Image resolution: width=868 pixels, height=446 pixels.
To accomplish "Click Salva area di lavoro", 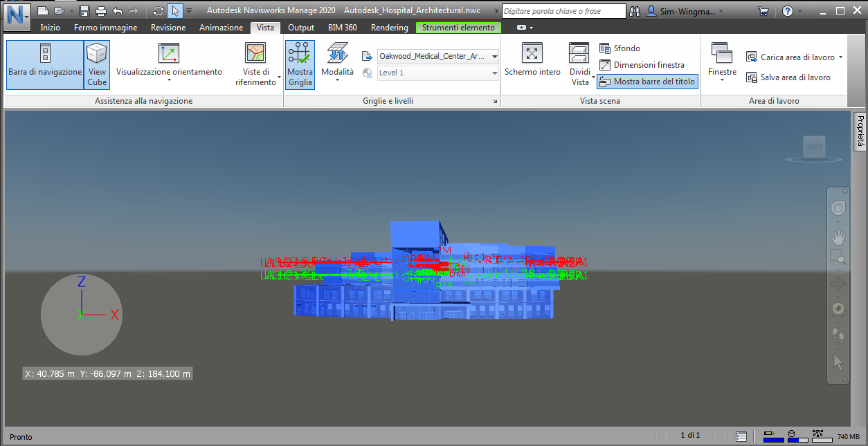I will point(788,77).
